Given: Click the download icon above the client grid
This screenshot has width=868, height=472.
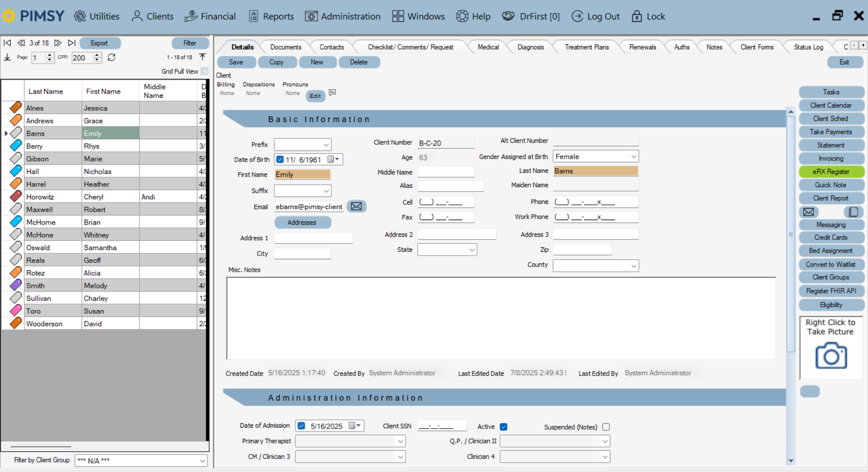Looking at the screenshot, I should pyautogui.click(x=7, y=57).
